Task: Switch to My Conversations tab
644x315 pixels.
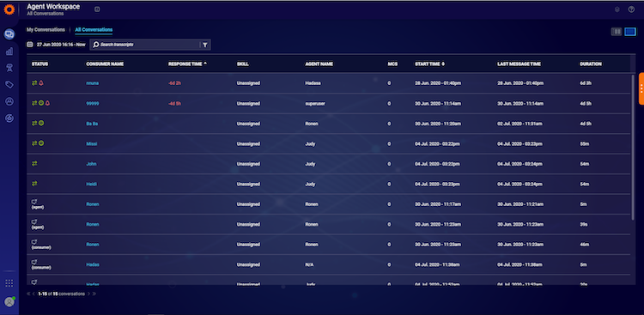Action: click(46, 29)
